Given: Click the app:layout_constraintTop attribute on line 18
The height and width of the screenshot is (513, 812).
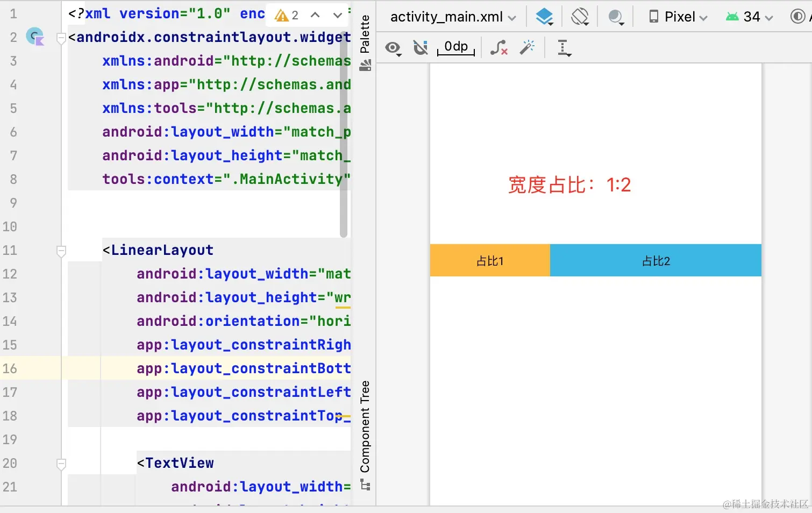Looking at the screenshot, I should [244, 416].
